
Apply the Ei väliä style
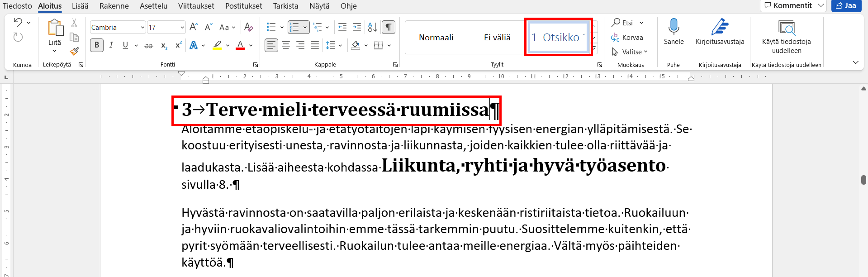(x=497, y=37)
